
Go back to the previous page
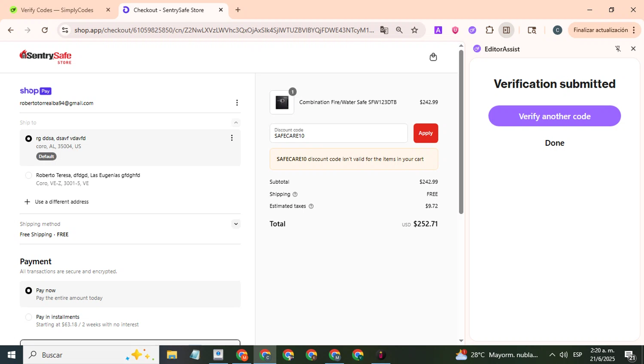pos(11,30)
